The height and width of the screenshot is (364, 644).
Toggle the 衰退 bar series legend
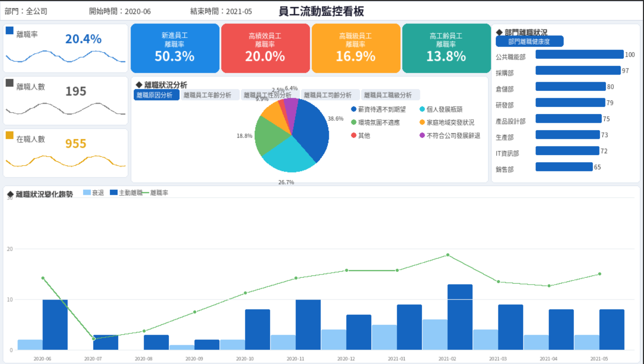tap(94, 193)
